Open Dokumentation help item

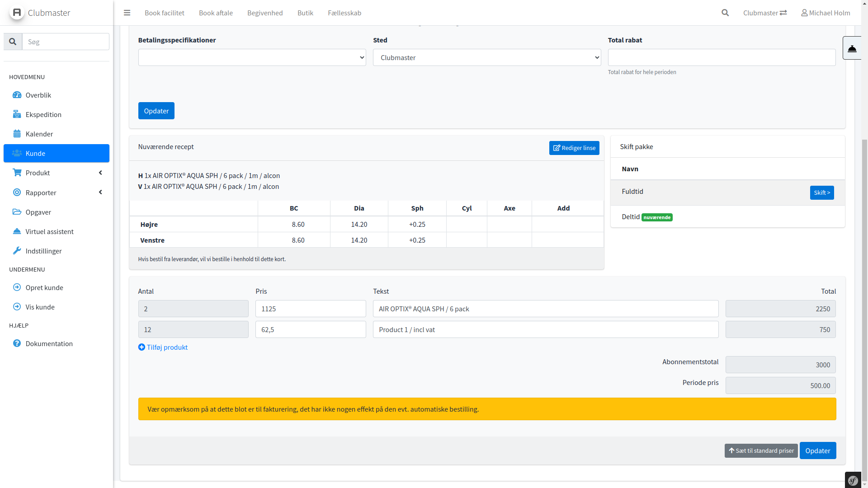(x=49, y=343)
